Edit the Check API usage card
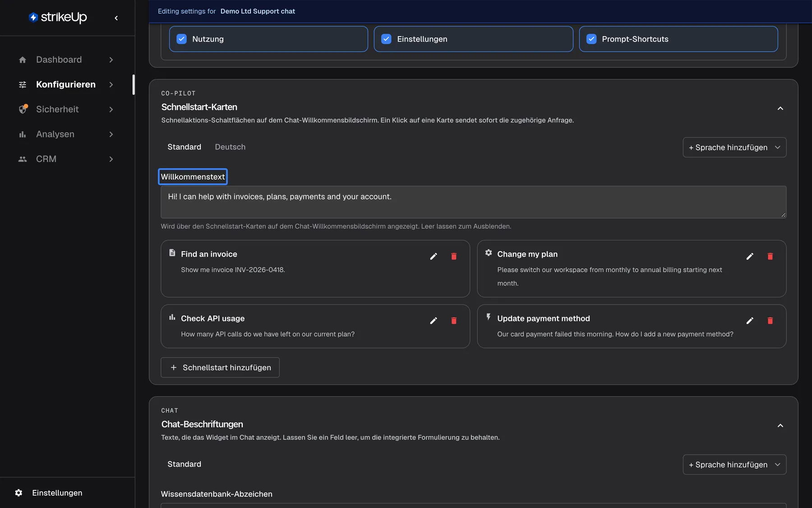 pyautogui.click(x=434, y=321)
